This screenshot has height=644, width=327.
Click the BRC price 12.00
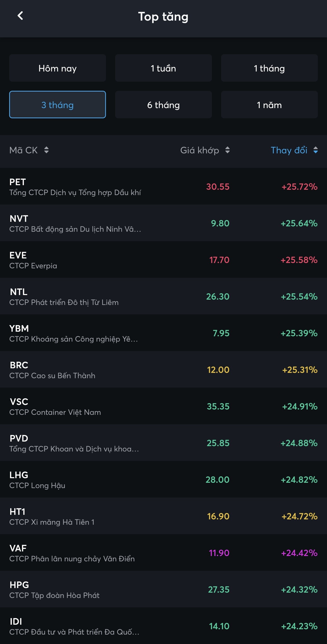pyautogui.click(x=218, y=370)
